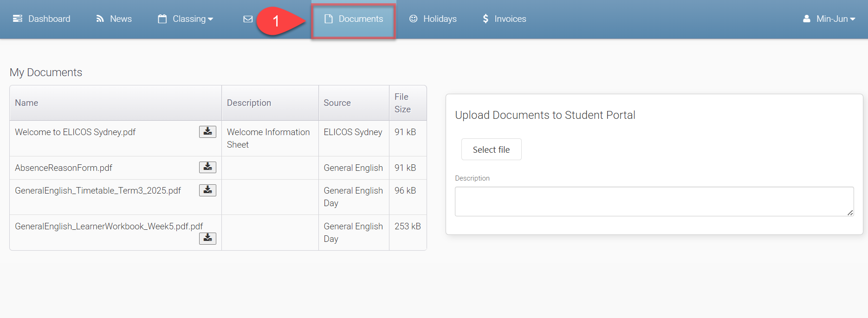Download the LearnerWorkbook_Week5 file
Image resolution: width=868 pixels, height=318 pixels.
tap(207, 238)
